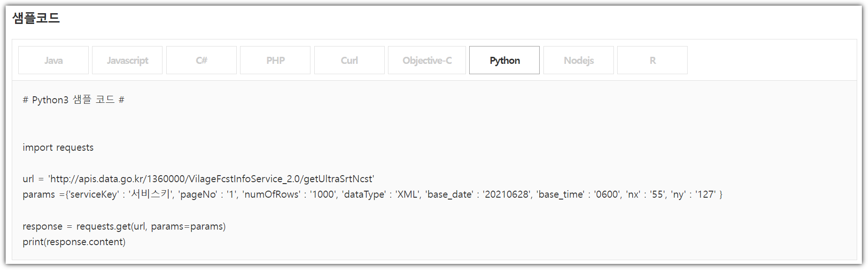Show the PHP sample code

[x=275, y=60]
